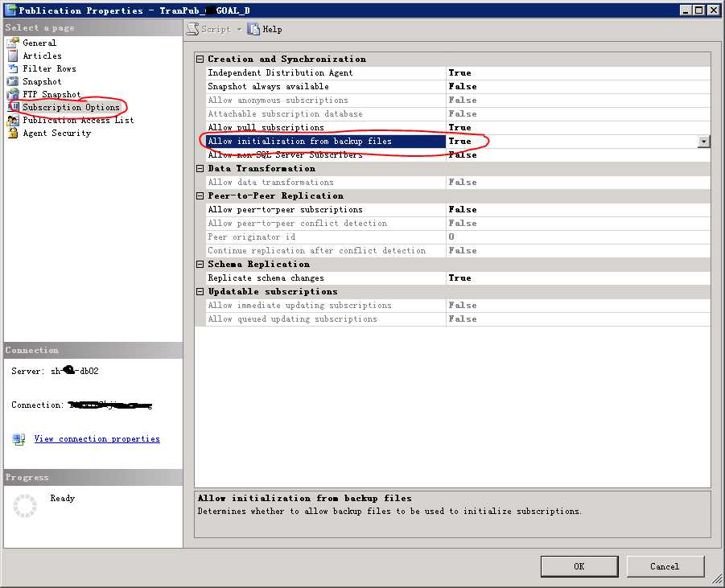The height and width of the screenshot is (588, 725).
Task: Select Continue replication after conflict detection row
Action: [458, 251]
